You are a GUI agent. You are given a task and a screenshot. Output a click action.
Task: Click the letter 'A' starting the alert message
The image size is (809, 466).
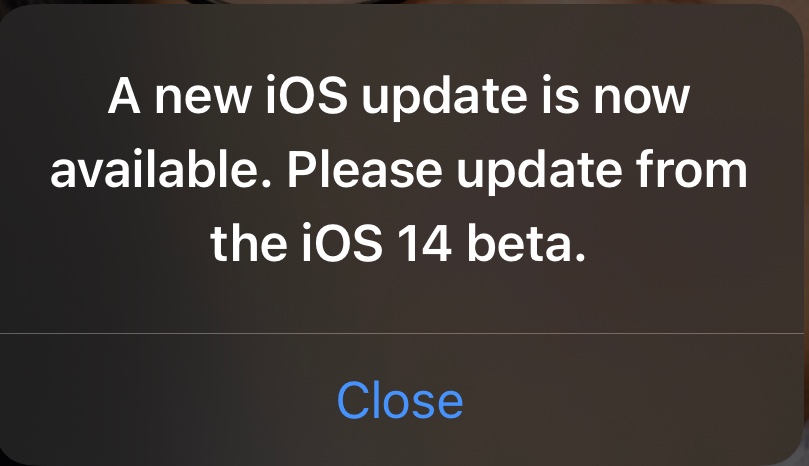[124, 95]
